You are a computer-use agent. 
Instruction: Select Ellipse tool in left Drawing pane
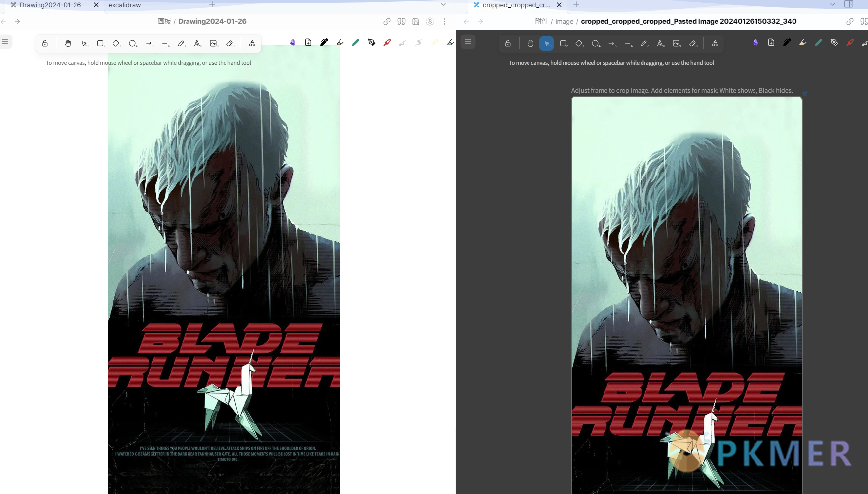tap(133, 43)
